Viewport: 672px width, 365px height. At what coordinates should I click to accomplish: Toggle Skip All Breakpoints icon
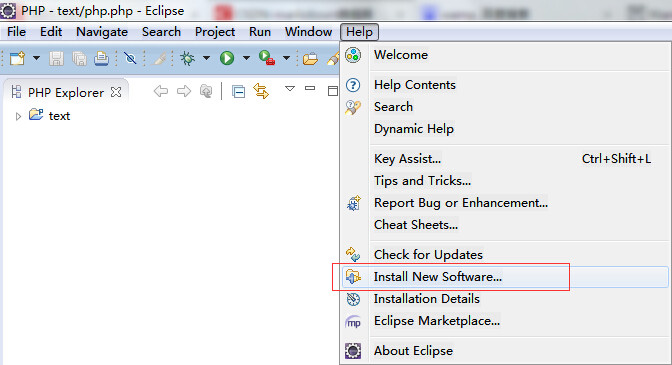pos(130,58)
